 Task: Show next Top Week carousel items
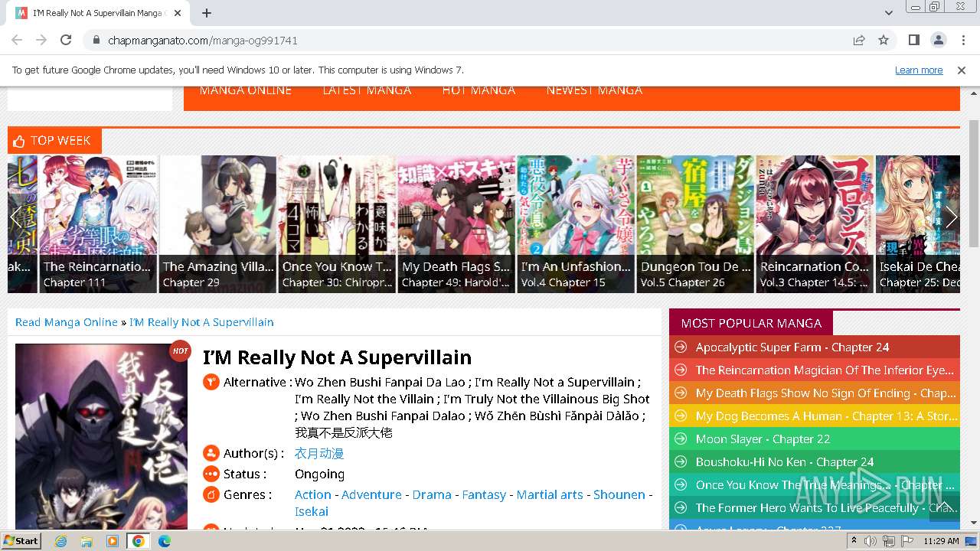click(x=952, y=217)
